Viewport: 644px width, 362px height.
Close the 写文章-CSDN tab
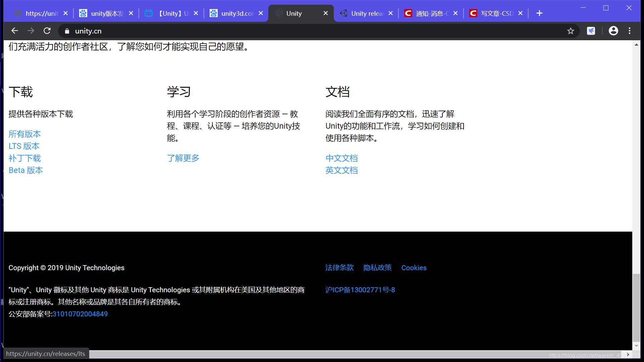pos(520,13)
